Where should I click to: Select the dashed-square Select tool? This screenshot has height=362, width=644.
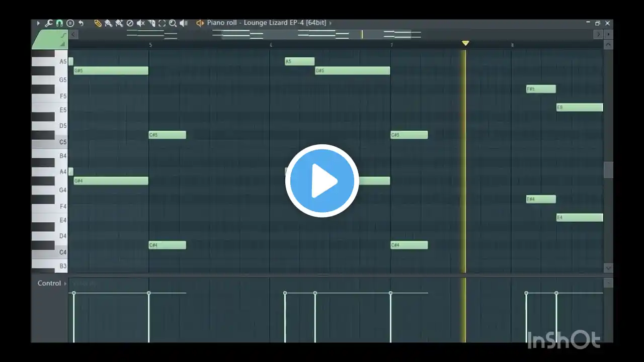pyautogui.click(x=162, y=23)
